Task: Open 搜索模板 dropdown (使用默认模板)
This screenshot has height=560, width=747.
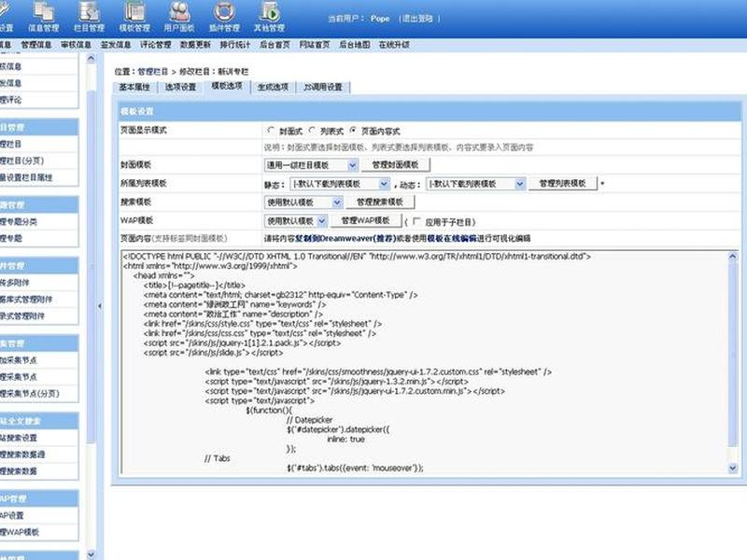Action: pyautogui.click(x=303, y=202)
